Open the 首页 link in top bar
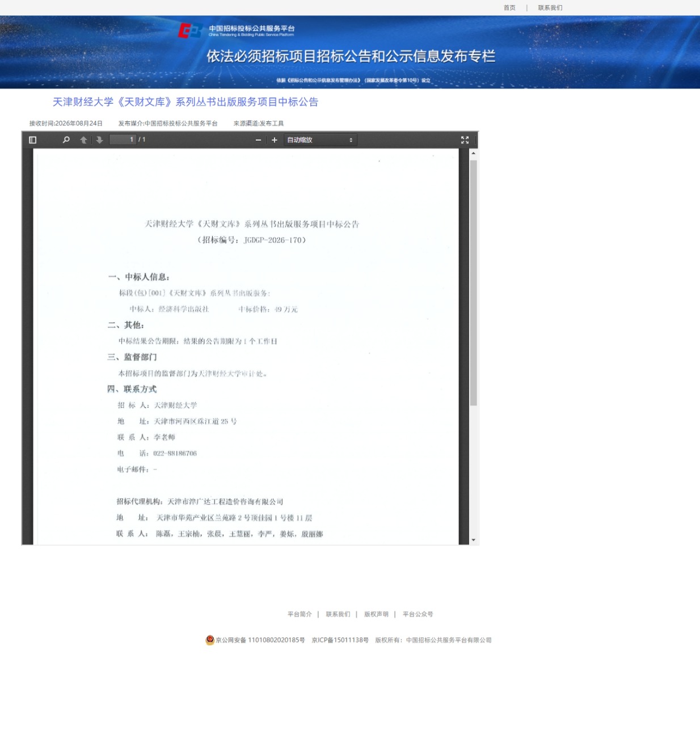Viewport: 700px width, 753px height. (509, 8)
